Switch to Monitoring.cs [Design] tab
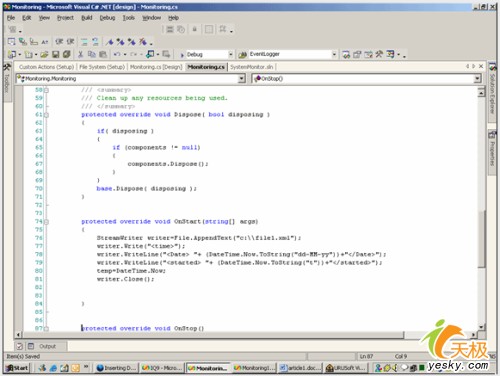The height and width of the screenshot is (376, 500). 156,67
